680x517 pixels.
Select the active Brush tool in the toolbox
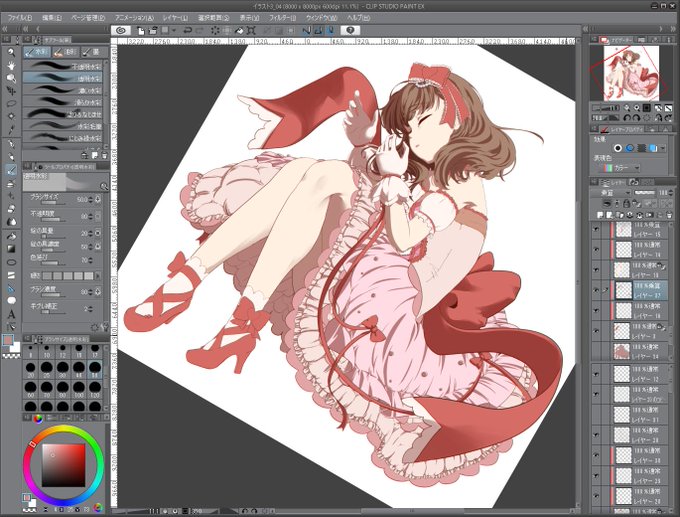click(x=11, y=170)
